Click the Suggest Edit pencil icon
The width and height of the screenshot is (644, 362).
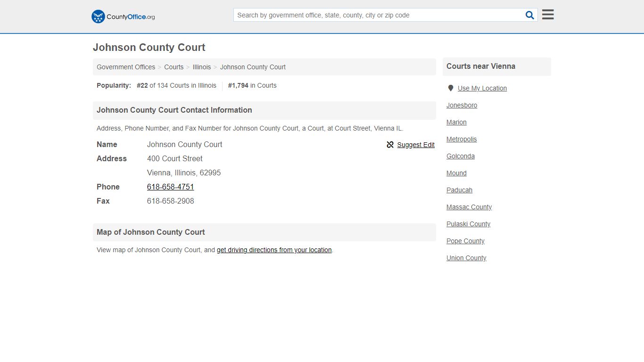click(390, 145)
